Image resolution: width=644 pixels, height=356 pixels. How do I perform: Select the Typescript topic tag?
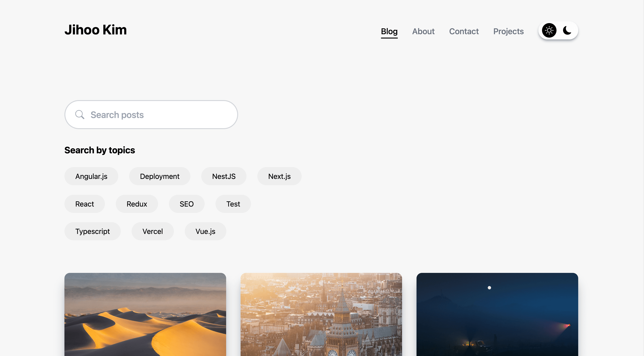(92, 231)
